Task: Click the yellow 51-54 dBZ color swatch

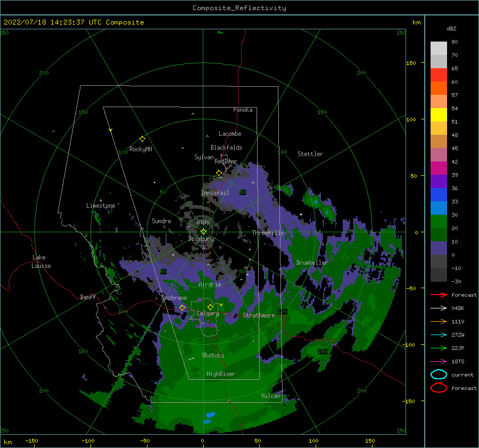Action: point(439,115)
